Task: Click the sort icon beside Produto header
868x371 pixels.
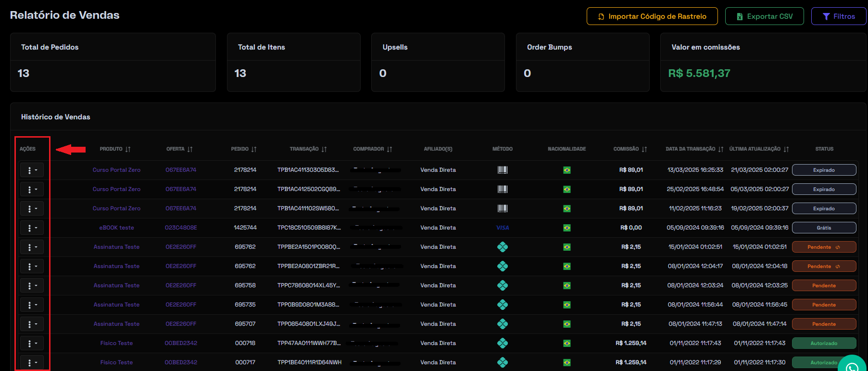Action: [128, 149]
